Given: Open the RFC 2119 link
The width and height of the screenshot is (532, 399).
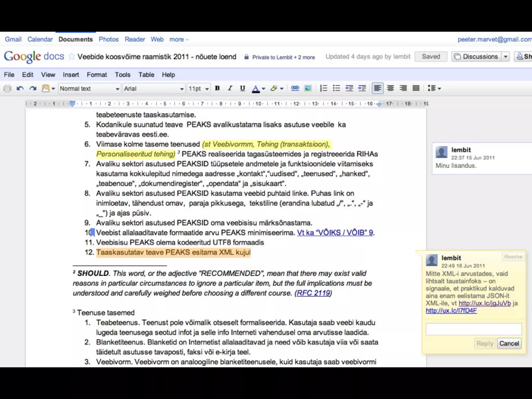Looking at the screenshot, I should [313, 293].
